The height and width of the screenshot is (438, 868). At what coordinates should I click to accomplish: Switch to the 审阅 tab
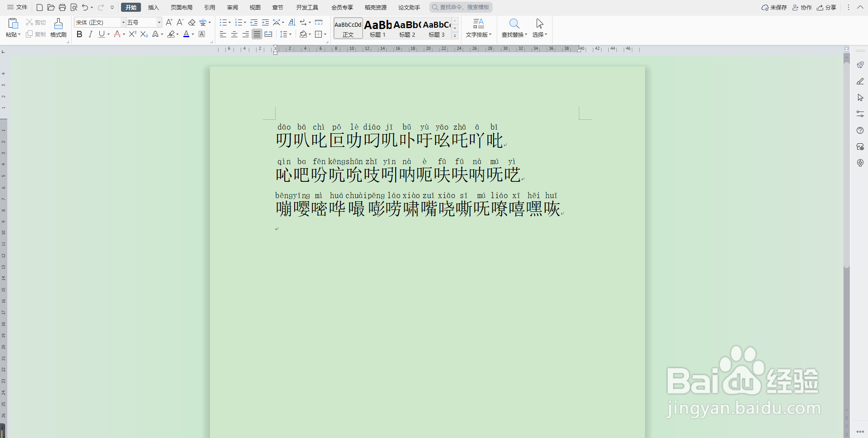(233, 7)
